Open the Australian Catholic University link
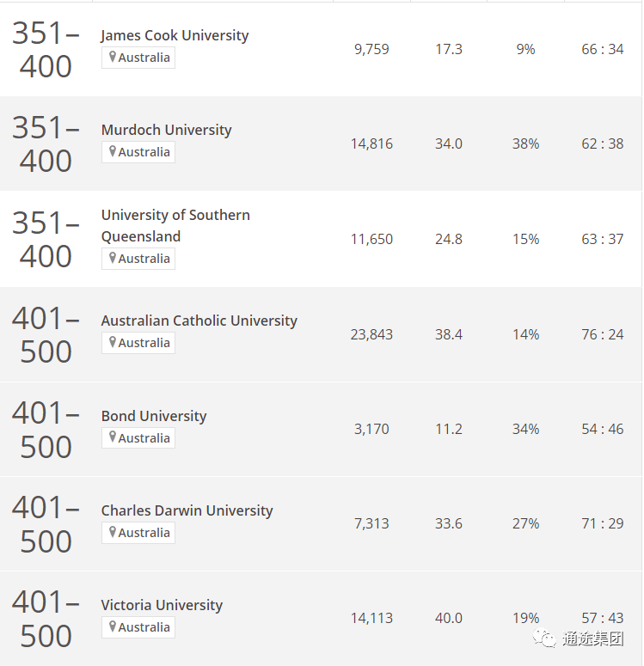644x666 pixels. coord(199,321)
